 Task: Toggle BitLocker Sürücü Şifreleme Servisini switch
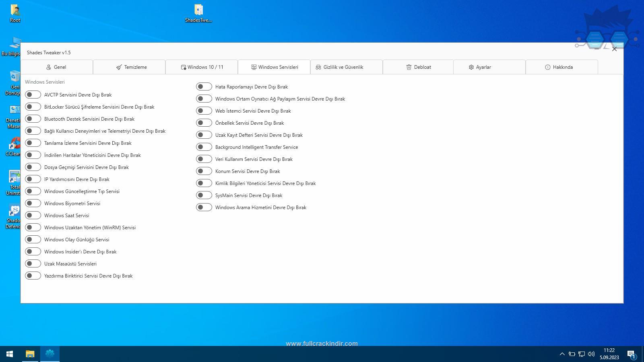point(33,107)
